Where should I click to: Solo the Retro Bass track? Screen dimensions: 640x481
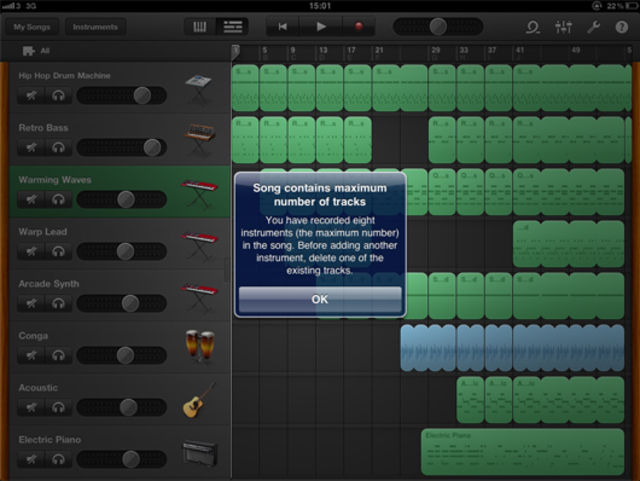(58, 147)
